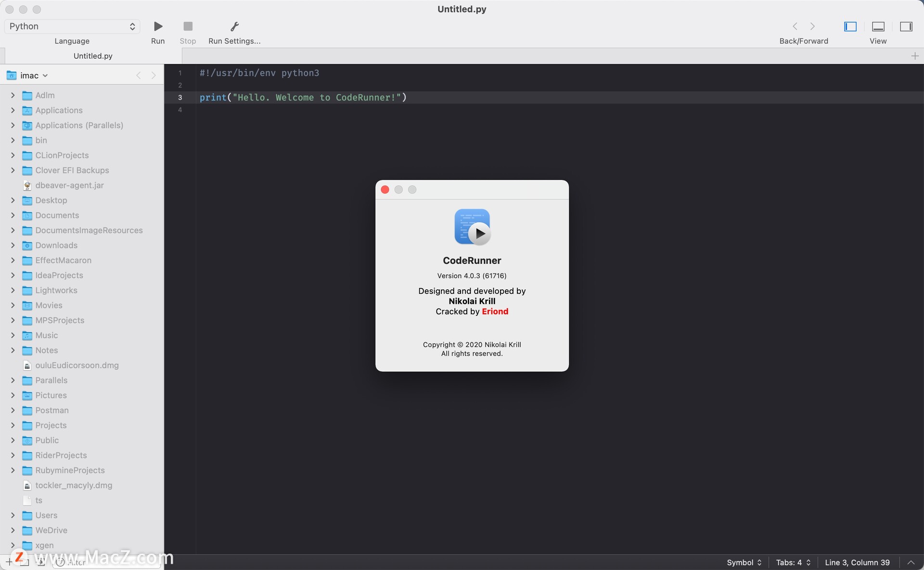Select the EffectMacaron folder
924x570 pixels.
pyautogui.click(x=63, y=260)
